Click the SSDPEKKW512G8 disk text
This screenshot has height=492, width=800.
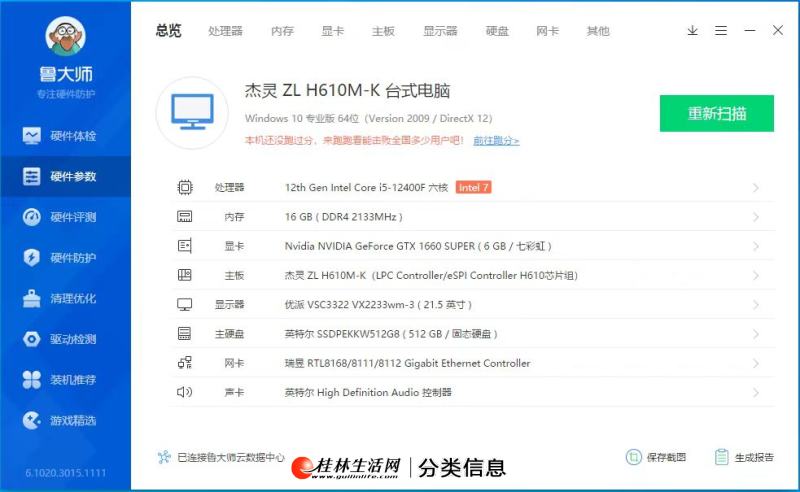(x=391, y=334)
